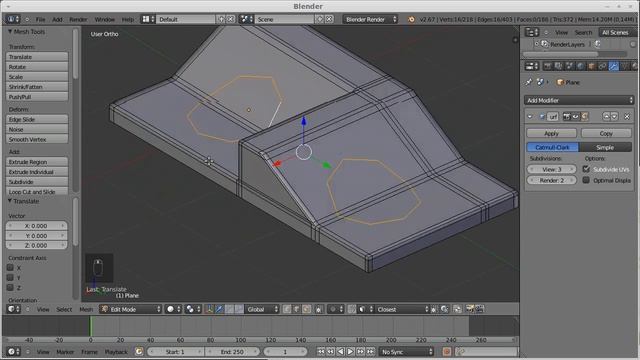The width and height of the screenshot is (640, 360).
Task: Toggle the snap magnet icon
Action: (x=352, y=309)
